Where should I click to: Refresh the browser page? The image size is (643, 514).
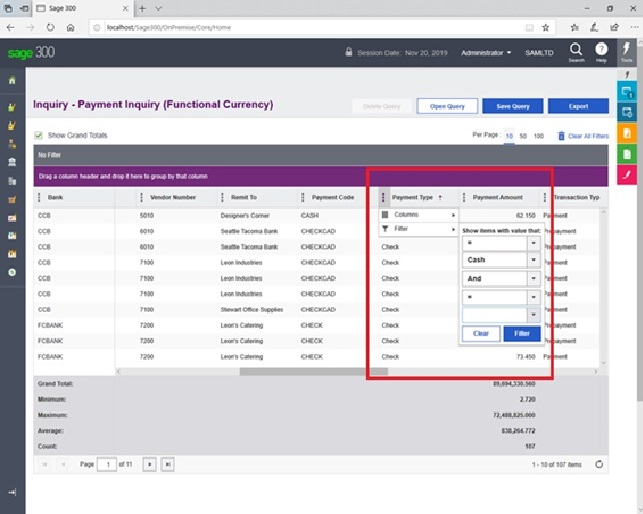coord(50,27)
